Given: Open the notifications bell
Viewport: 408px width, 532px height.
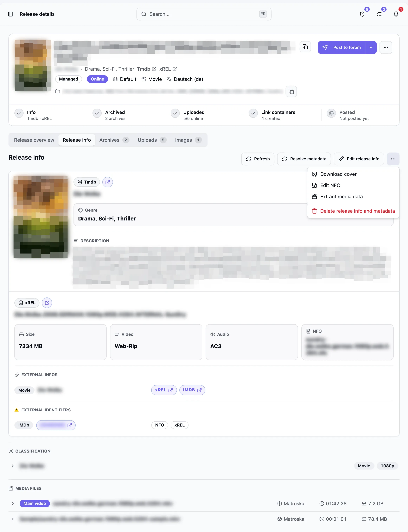Looking at the screenshot, I should pyautogui.click(x=396, y=14).
